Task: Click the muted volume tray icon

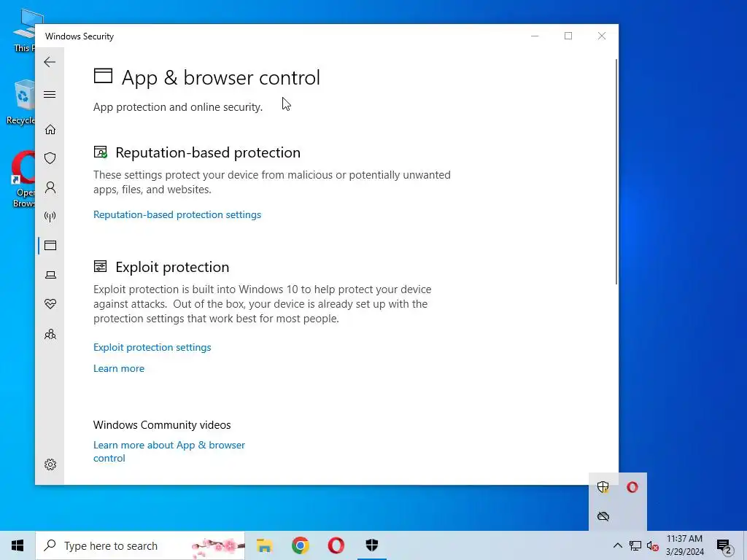Action: pyautogui.click(x=653, y=545)
